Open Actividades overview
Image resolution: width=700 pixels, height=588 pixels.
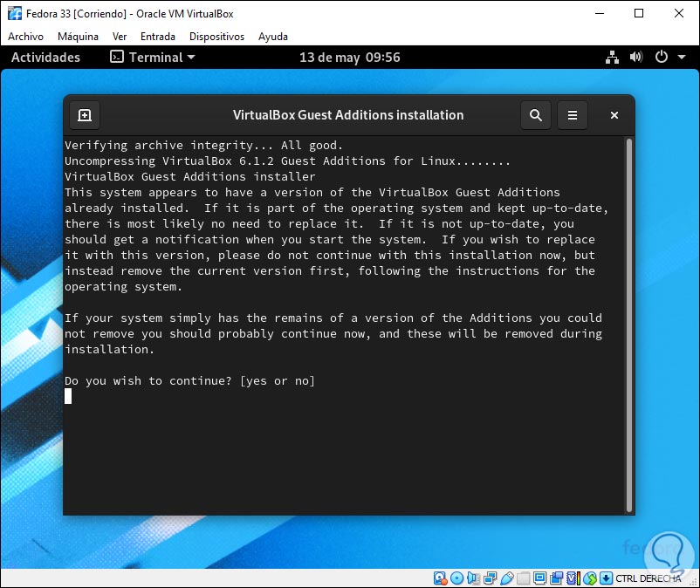45,57
